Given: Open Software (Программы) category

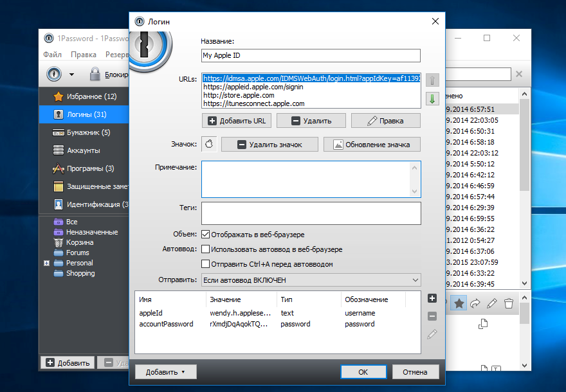Looking at the screenshot, I should point(84,168).
